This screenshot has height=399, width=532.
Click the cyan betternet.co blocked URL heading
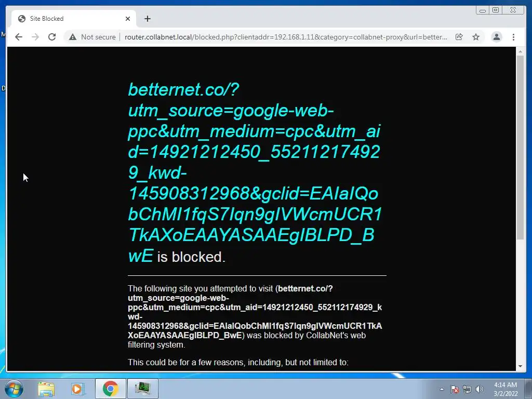click(x=255, y=172)
